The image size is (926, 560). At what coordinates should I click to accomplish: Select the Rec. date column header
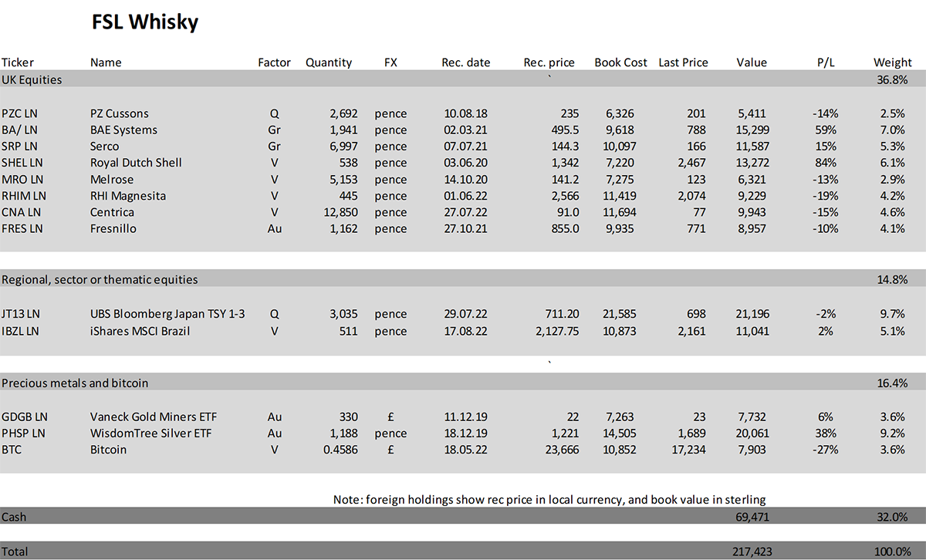pyautogui.click(x=465, y=62)
